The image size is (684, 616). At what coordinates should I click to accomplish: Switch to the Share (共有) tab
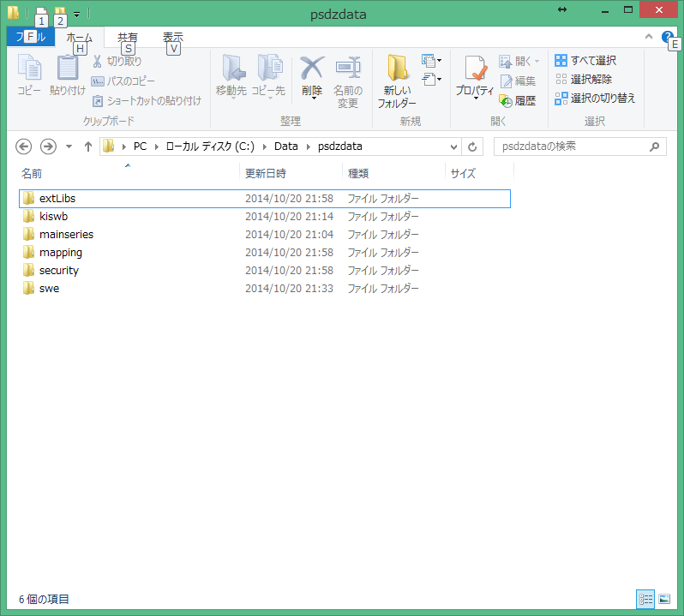(x=128, y=37)
